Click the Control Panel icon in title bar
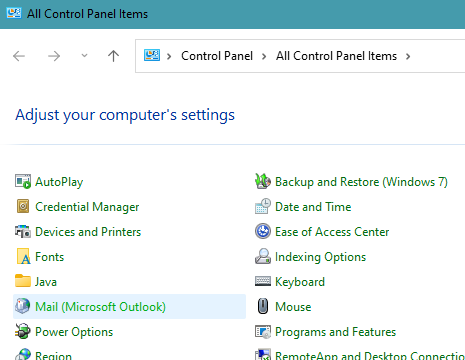465x360 pixels. tap(14, 13)
